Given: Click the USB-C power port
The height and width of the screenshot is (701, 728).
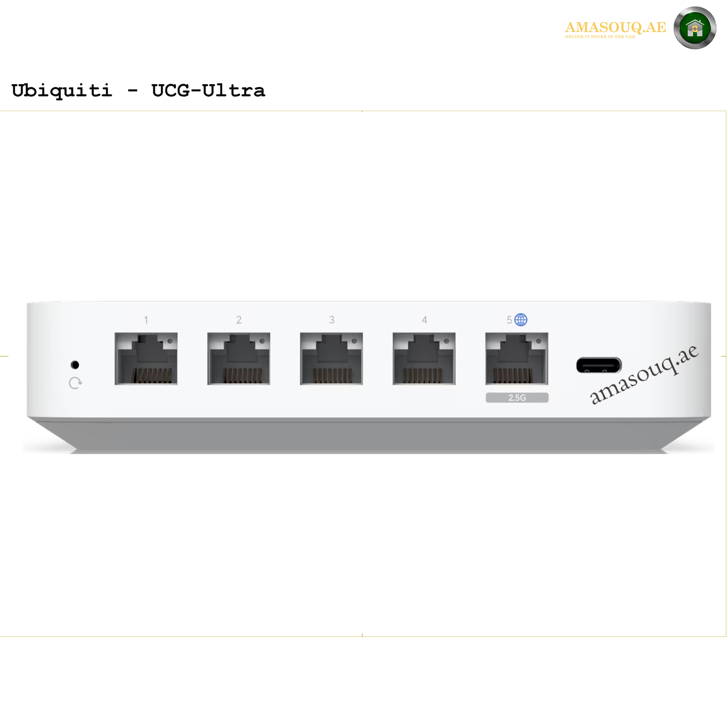Looking at the screenshot, I should 599,365.
